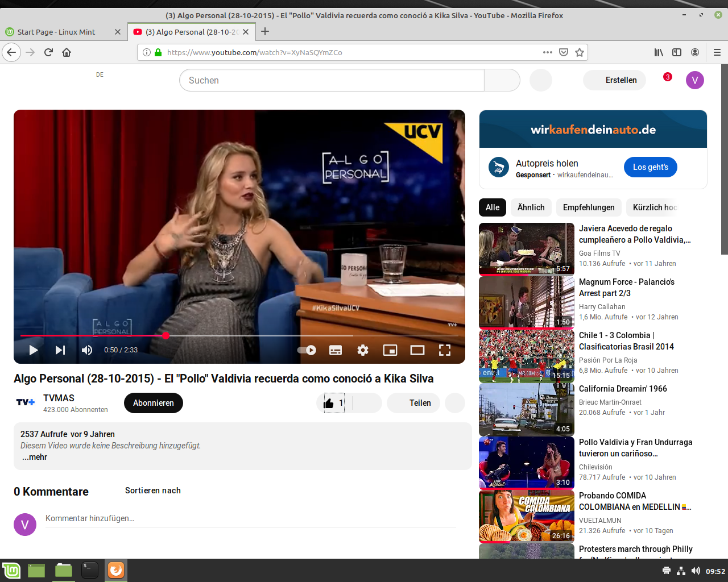
Task: Click the Suchen search box
Action: pyautogui.click(x=332, y=80)
